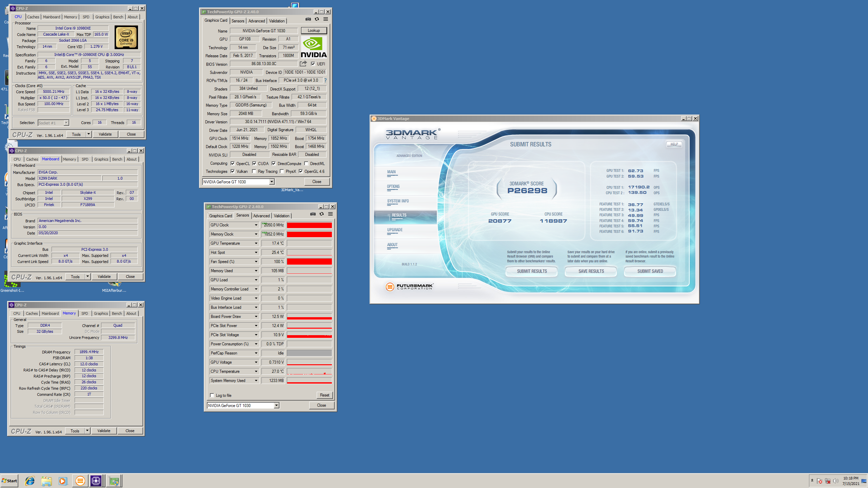868x488 pixels.
Task: Toggle the DirectCompute checkbox
Action: pos(274,163)
